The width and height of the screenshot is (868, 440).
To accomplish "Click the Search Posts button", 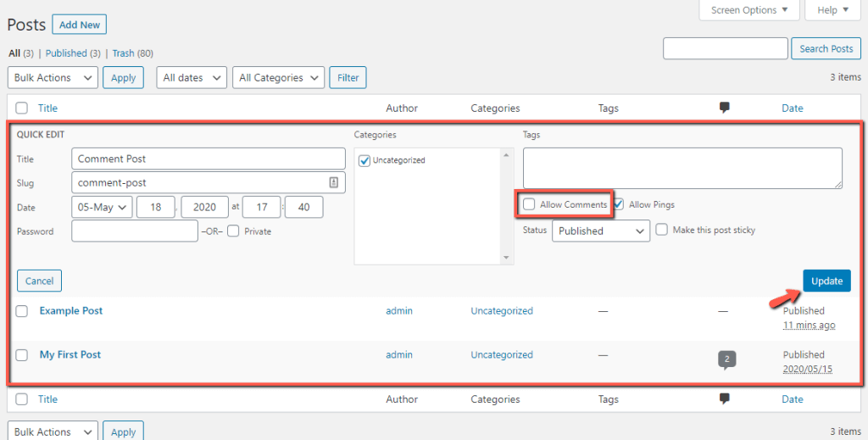I will (826, 48).
